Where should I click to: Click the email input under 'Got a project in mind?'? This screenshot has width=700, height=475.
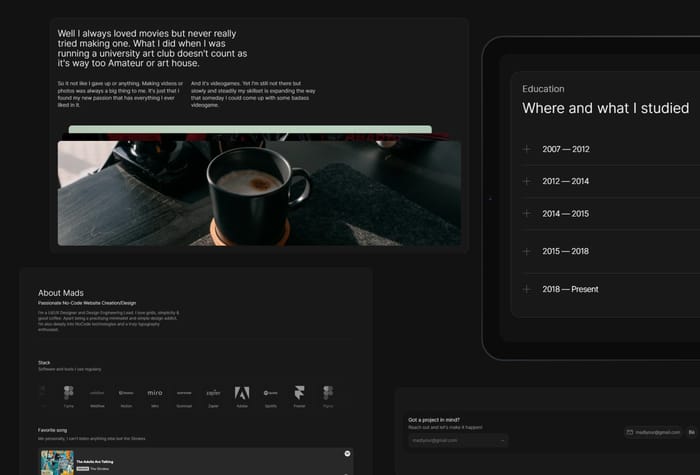pos(458,441)
